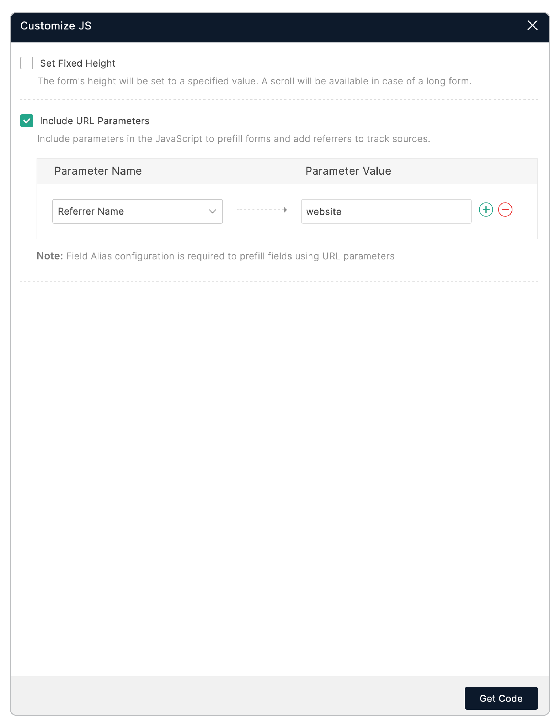Click the URL parameters prefill description text
560x728 pixels.
[233, 139]
